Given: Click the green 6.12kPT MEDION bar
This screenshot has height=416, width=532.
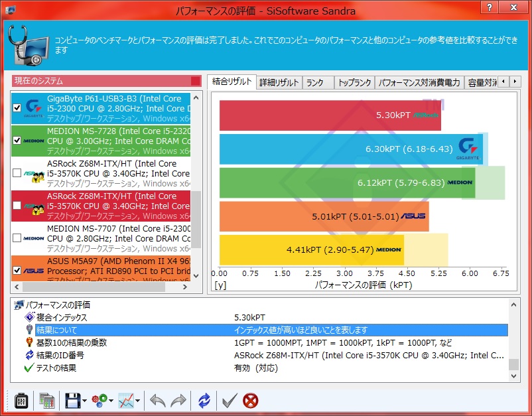Looking at the screenshot, I should pyautogui.click(x=348, y=183).
